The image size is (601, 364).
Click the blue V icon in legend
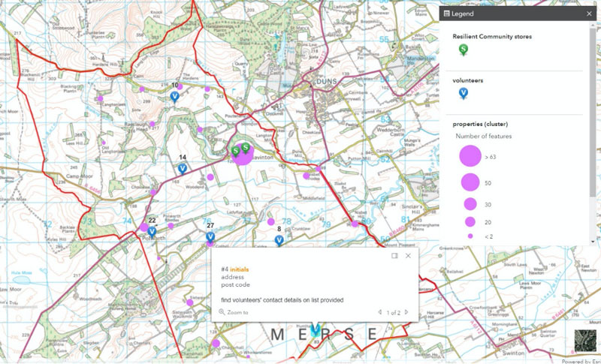[464, 93]
